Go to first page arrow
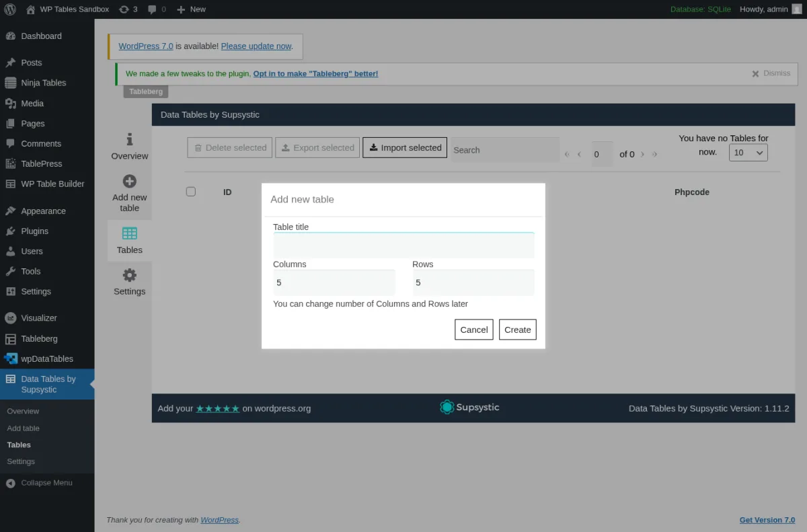Screen dimensions: 807x532 pyautogui.click(x=568, y=154)
